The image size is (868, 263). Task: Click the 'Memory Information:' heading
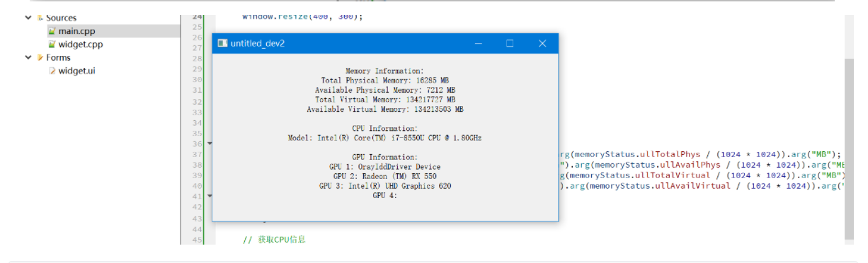384,71
